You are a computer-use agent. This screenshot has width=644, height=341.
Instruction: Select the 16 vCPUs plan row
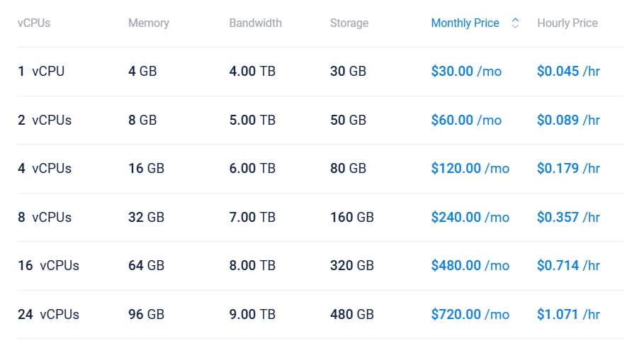click(48, 266)
